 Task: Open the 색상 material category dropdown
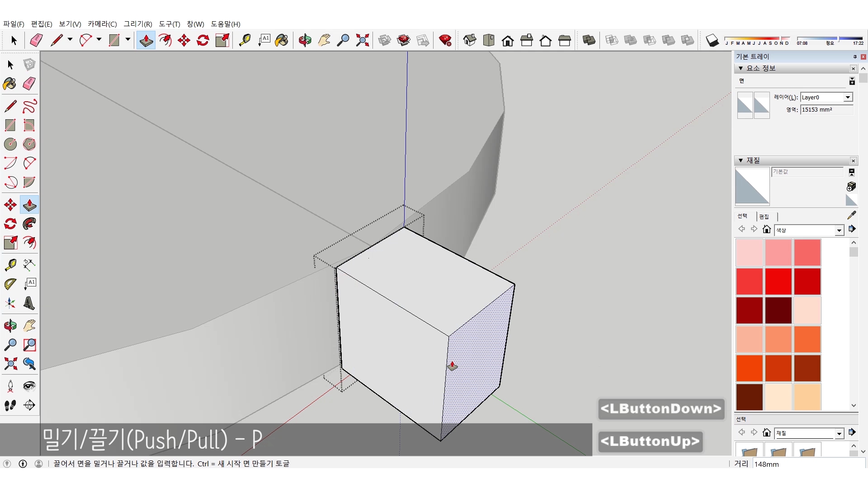pyautogui.click(x=839, y=230)
